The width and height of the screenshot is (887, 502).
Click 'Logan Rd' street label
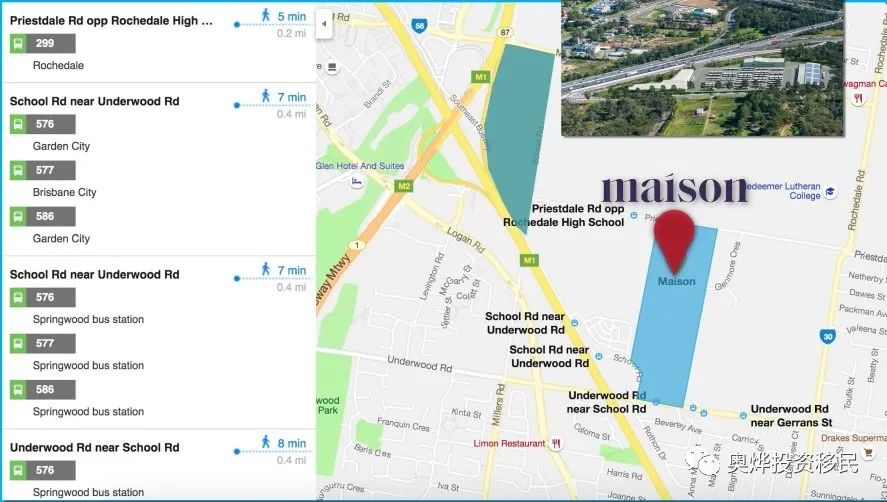466,239
